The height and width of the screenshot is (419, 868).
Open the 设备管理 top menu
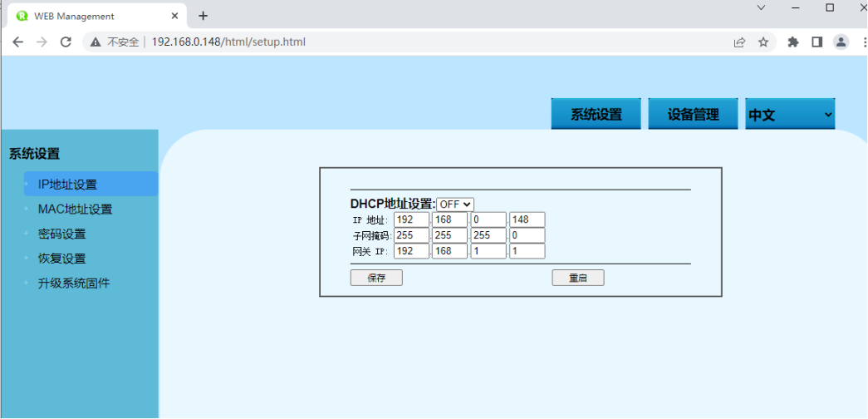[x=693, y=115]
